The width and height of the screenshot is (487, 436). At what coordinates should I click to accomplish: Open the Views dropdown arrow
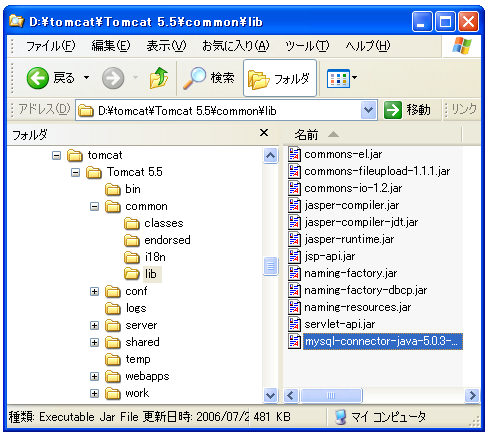pos(354,78)
